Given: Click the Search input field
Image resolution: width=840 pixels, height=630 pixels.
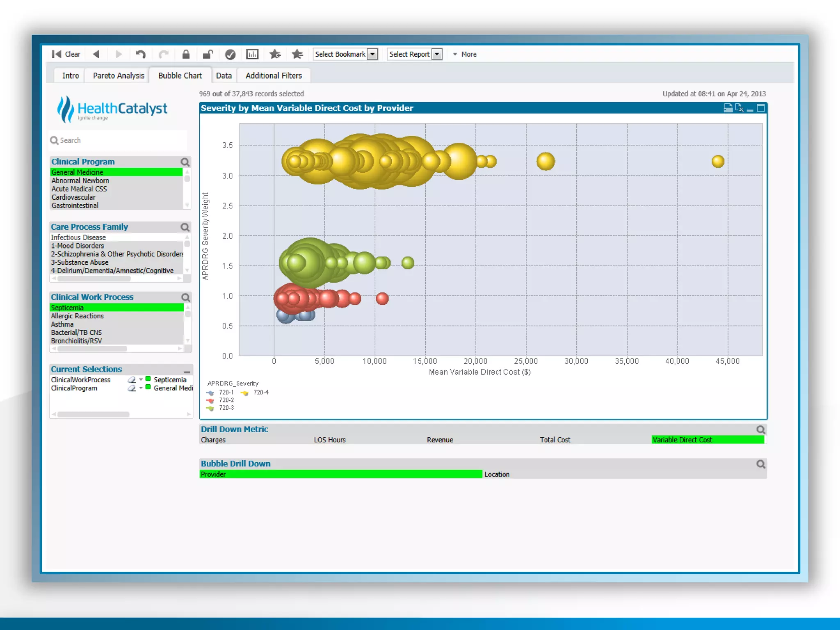Looking at the screenshot, I should (x=119, y=140).
